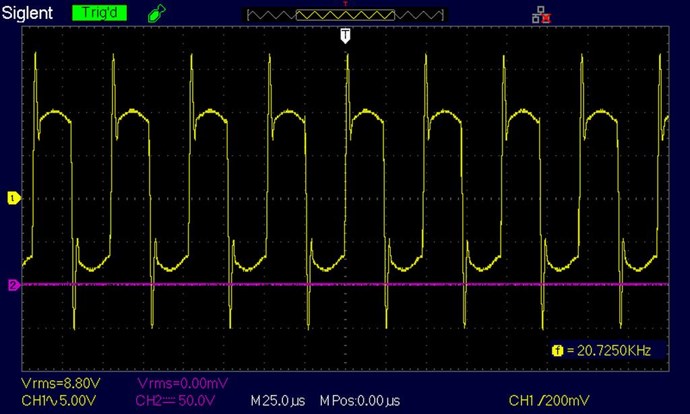Click the M 25.0µs timebase readout
The image size is (690, 414).
point(278,401)
